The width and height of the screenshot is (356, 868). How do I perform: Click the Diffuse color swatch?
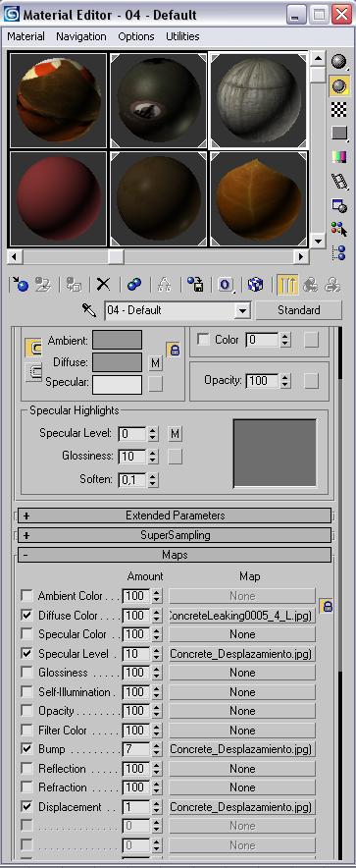click(117, 362)
